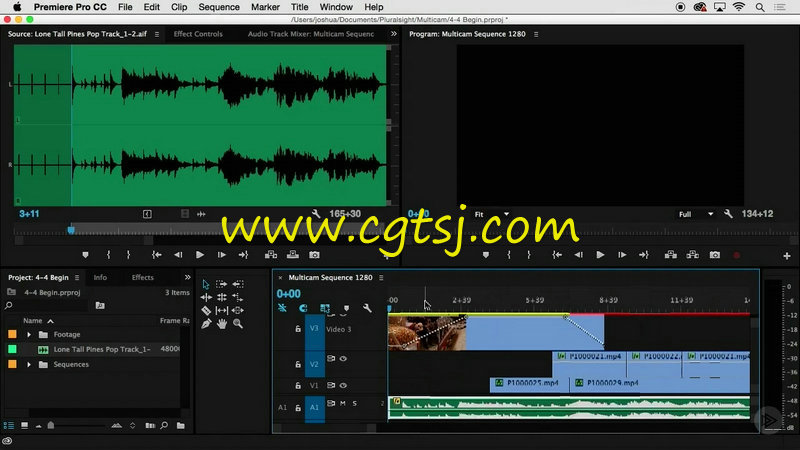Click Mark Out in Source monitor
This screenshot has height=450, width=800.
129,255
